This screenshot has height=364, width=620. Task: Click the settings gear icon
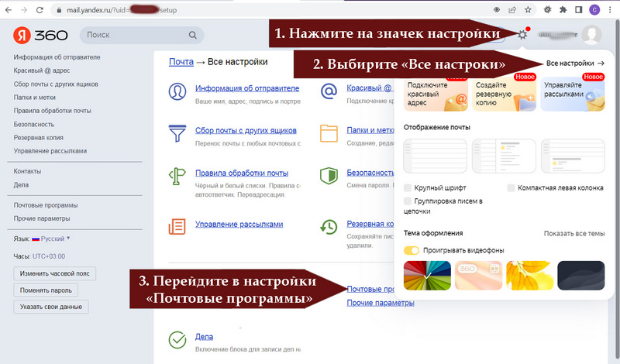coord(523,35)
